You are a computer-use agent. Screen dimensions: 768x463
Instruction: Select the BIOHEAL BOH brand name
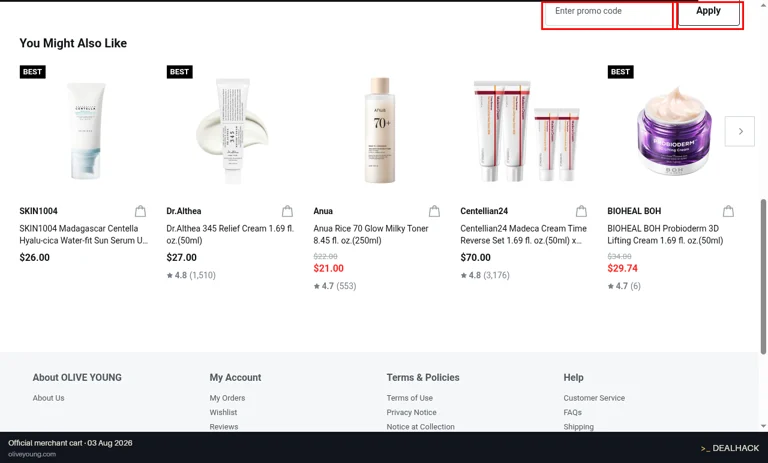click(x=634, y=211)
